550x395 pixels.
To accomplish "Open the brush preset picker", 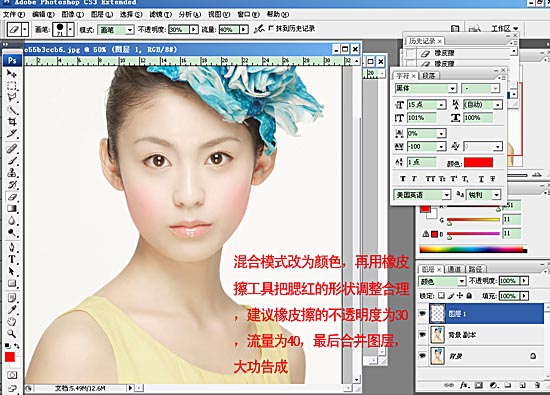I will tap(71, 29).
